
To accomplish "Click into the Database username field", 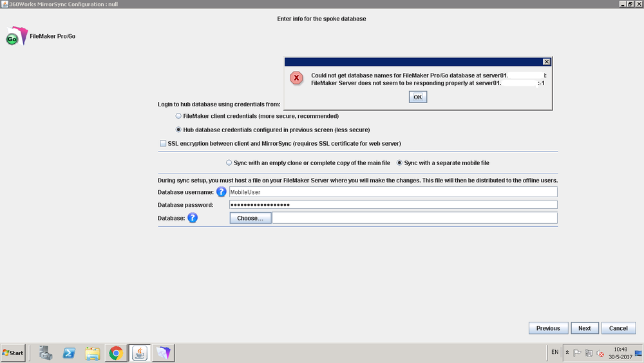I will pyautogui.click(x=393, y=191).
